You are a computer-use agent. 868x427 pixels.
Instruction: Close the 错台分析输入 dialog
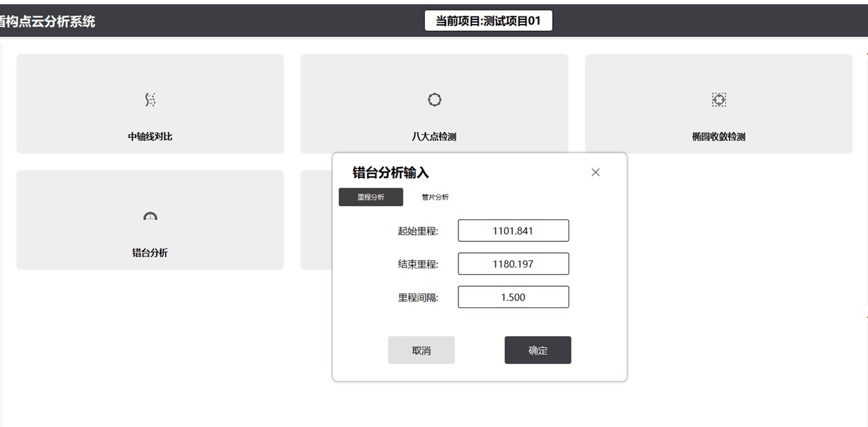pos(595,173)
